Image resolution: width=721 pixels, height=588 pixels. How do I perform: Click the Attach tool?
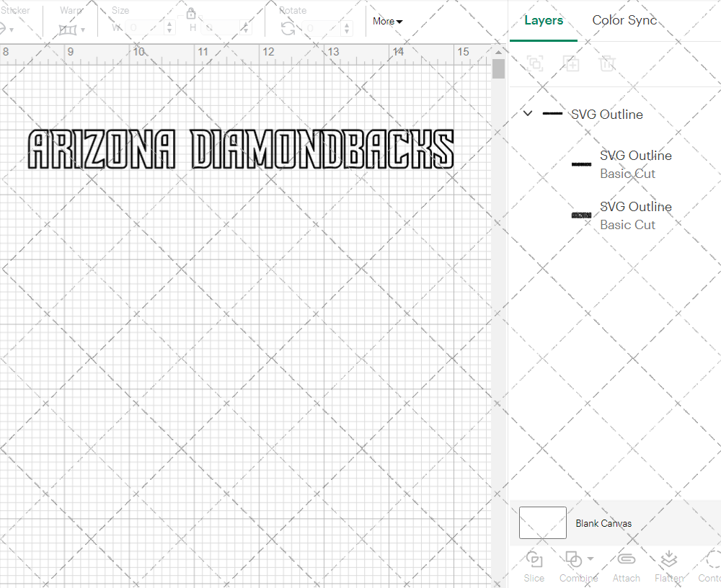[626, 566]
